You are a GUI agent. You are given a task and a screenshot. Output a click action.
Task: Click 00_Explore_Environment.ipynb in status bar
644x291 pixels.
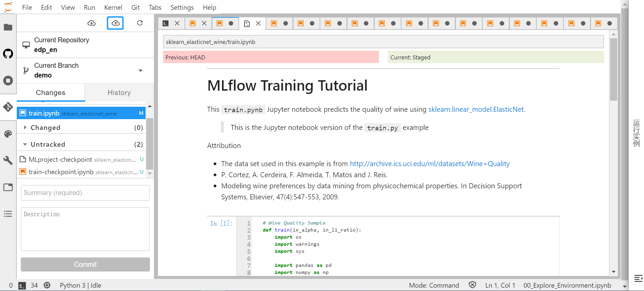point(567,285)
